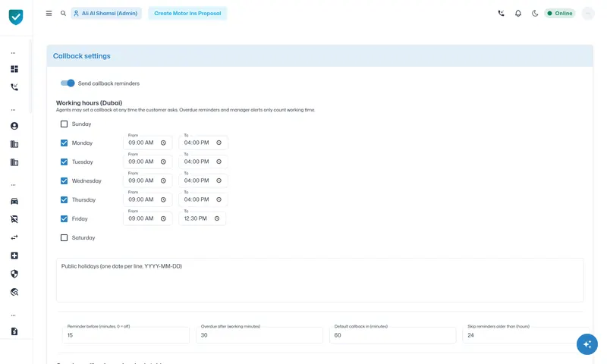The width and height of the screenshot is (607, 364).
Task: Open the hamburger menu icon
Action: (49, 13)
